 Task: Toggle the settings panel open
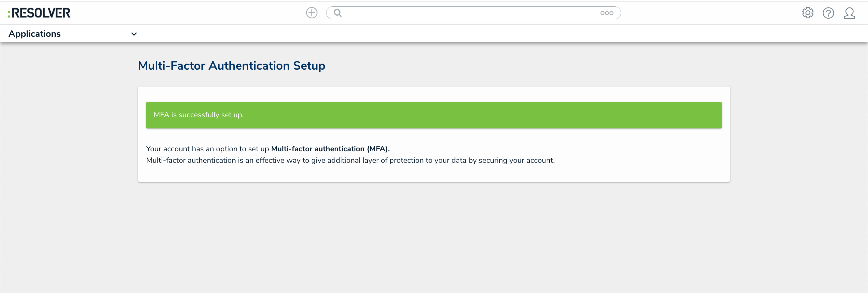tap(807, 13)
